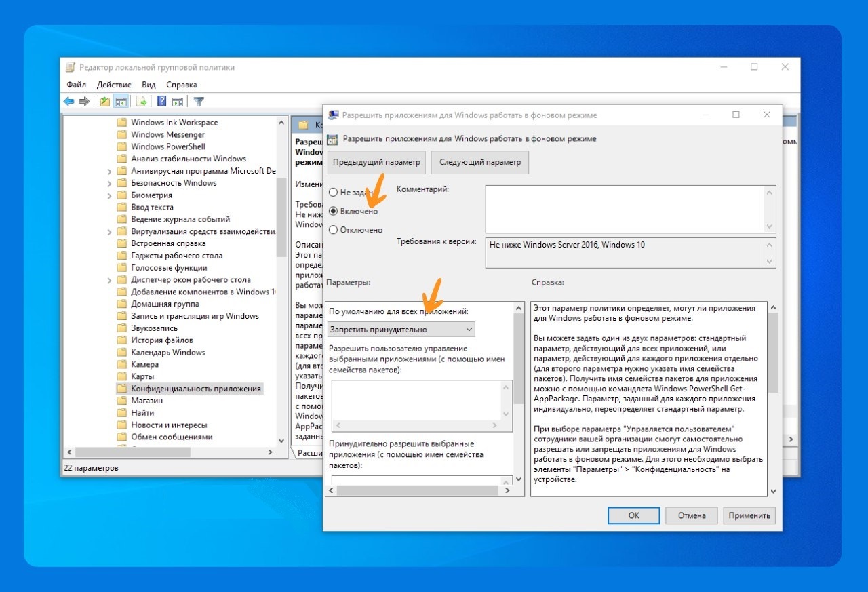Expand the Антивирусная программа Microsoft Defender tree node

pyautogui.click(x=109, y=171)
